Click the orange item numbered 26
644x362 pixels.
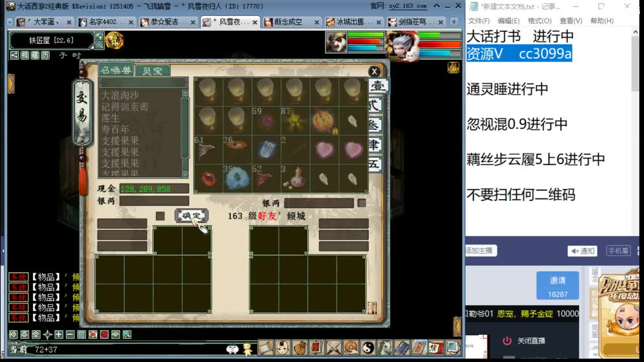[237, 150]
